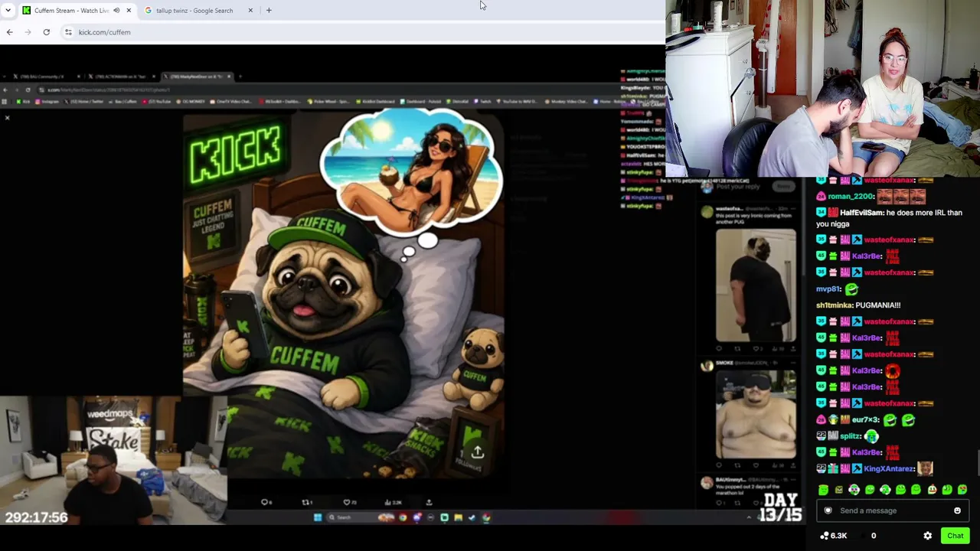Click the shield icon in chat input
The width and height of the screenshot is (980, 551).
click(828, 510)
